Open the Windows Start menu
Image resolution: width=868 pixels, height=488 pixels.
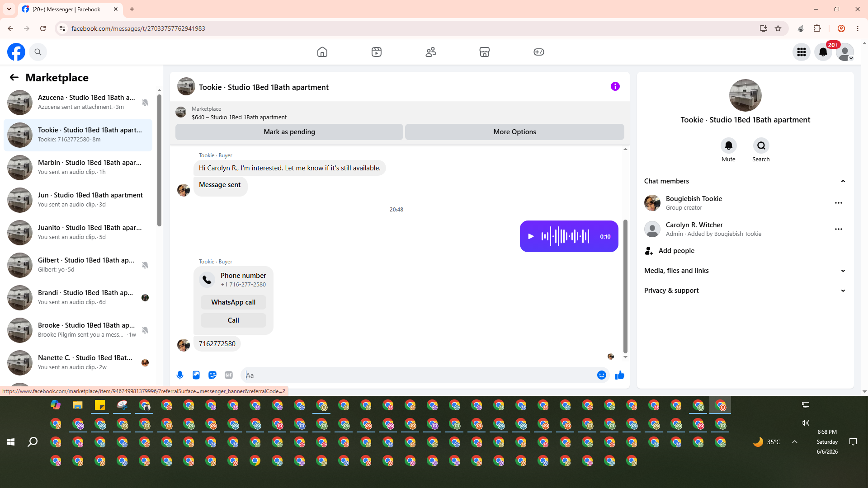[11, 442]
